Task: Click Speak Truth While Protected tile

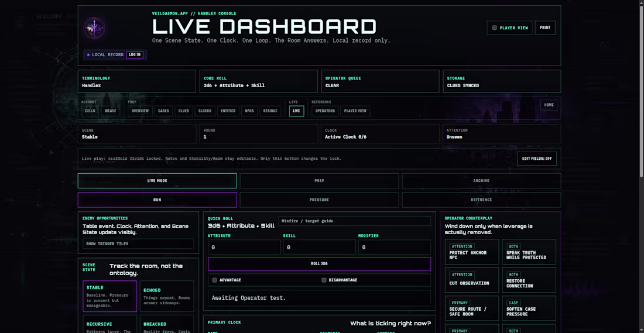Action: tap(529, 252)
